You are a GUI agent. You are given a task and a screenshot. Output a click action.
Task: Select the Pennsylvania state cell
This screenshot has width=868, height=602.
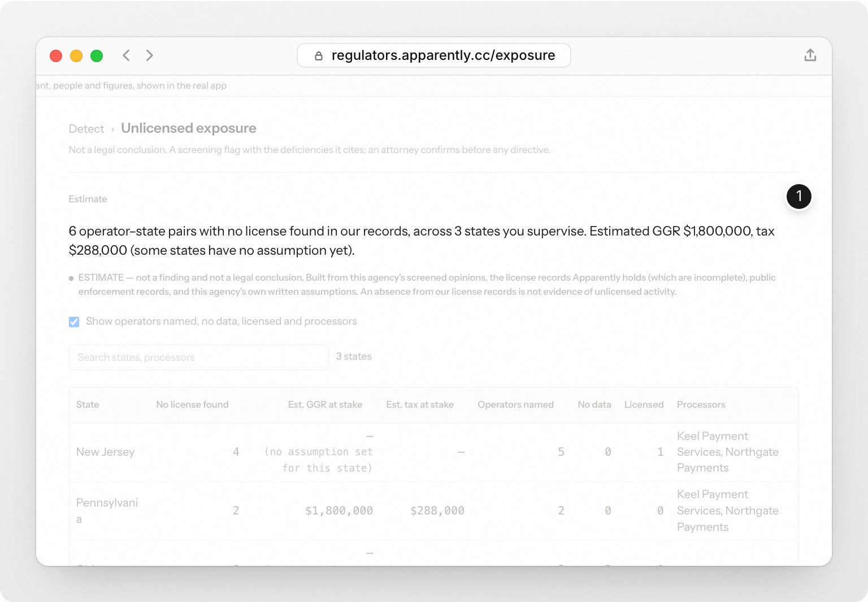(x=107, y=511)
